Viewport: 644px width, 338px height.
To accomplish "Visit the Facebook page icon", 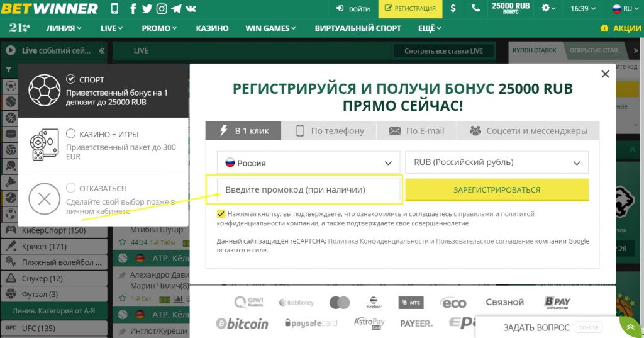I will pyautogui.click(x=133, y=9).
